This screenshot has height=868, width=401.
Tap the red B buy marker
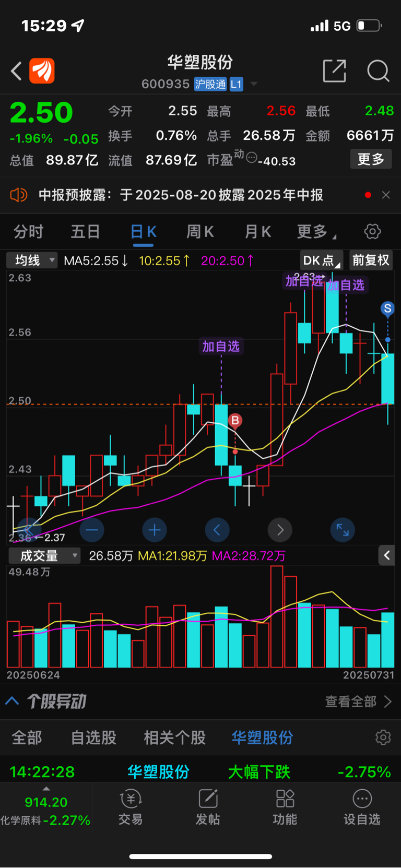click(x=235, y=421)
